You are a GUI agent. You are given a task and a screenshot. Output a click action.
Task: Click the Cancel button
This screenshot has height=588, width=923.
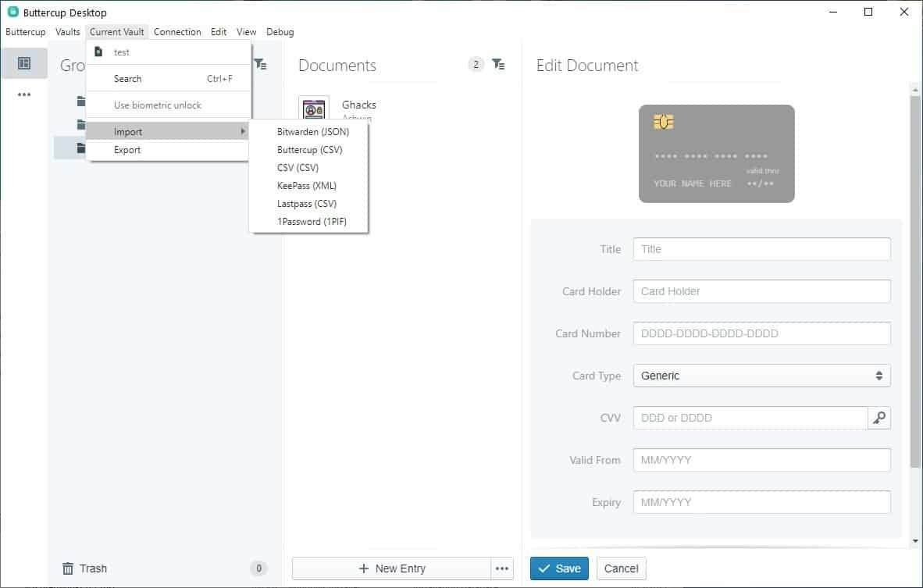[x=621, y=568]
